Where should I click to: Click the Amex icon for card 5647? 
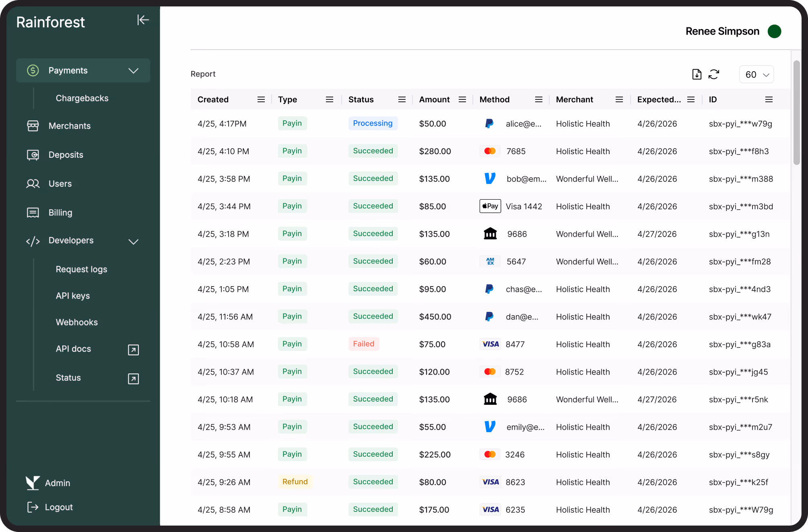490,261
